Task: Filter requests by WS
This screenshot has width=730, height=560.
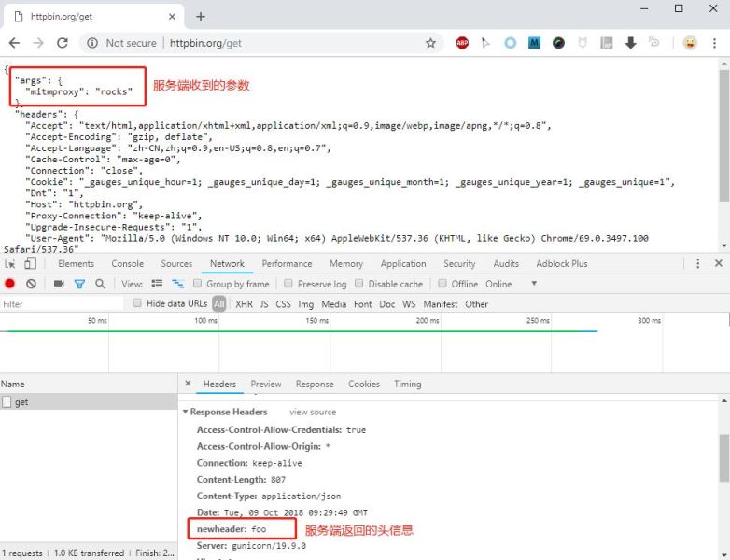Action: click(x=409, y=304)
